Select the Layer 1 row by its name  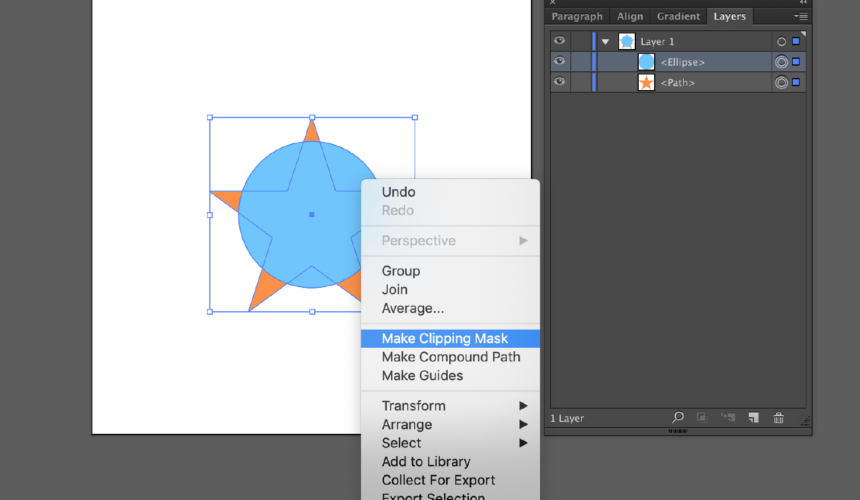click(657, 42)
